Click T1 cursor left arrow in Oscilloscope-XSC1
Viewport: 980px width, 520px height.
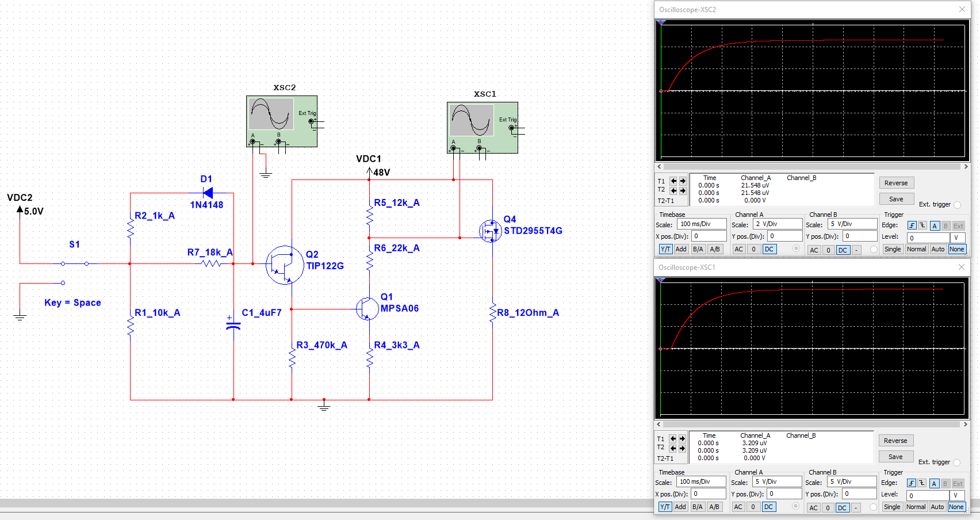673,439
